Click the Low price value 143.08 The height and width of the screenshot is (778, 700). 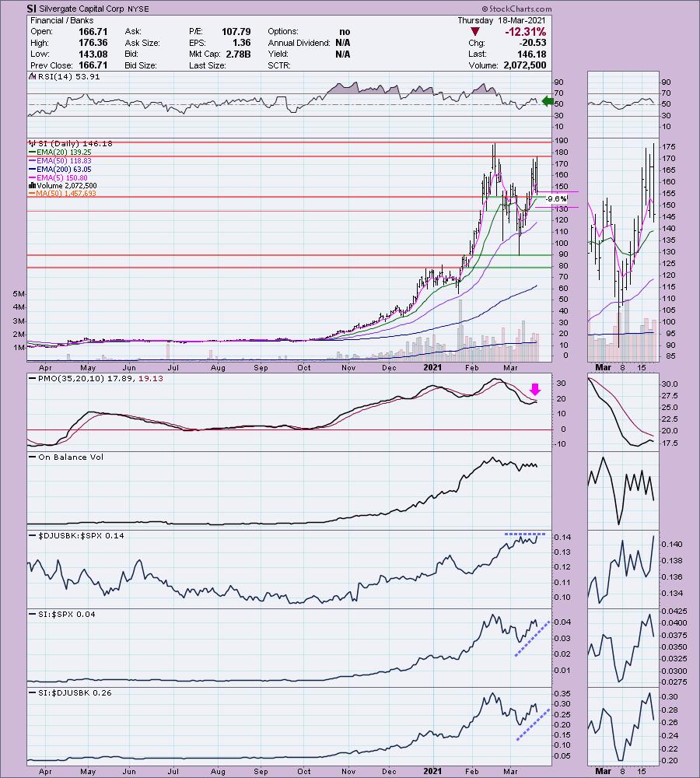[93, 54]
